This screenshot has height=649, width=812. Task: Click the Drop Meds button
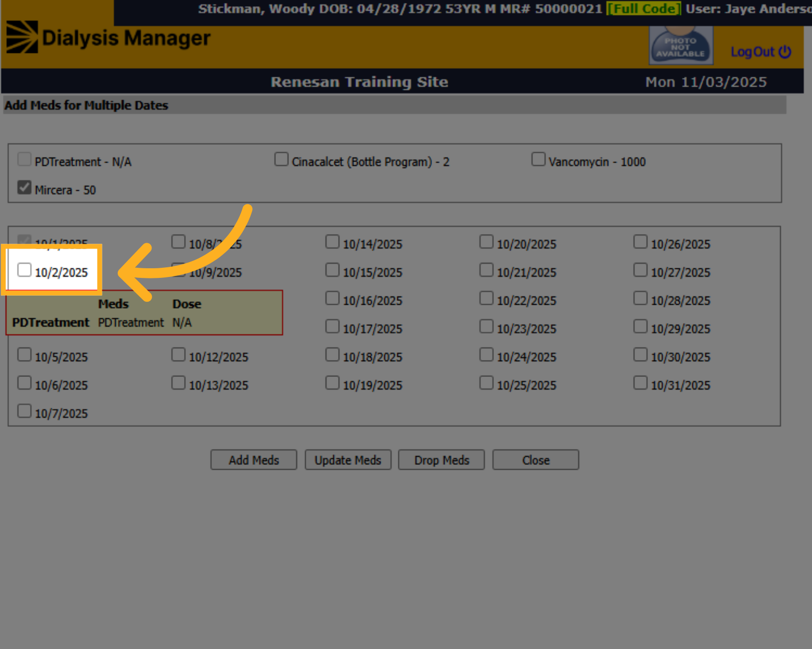pyautogui.click(x=442, y=460)
